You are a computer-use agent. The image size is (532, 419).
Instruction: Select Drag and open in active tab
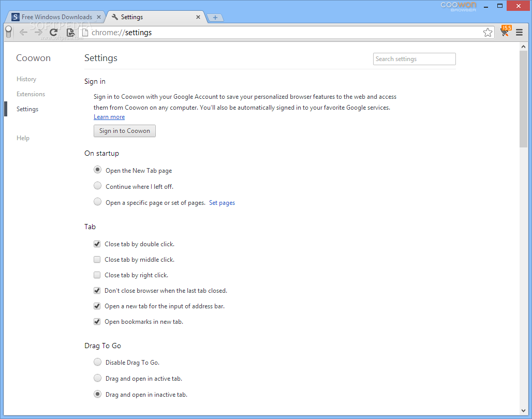pos(98,378)
